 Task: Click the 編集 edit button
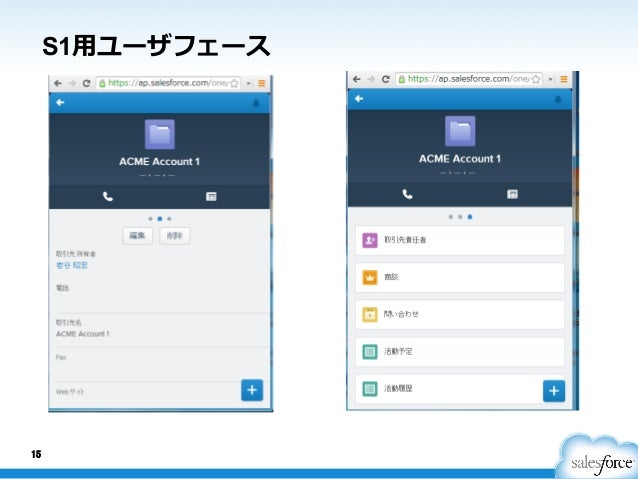point(138,236)
